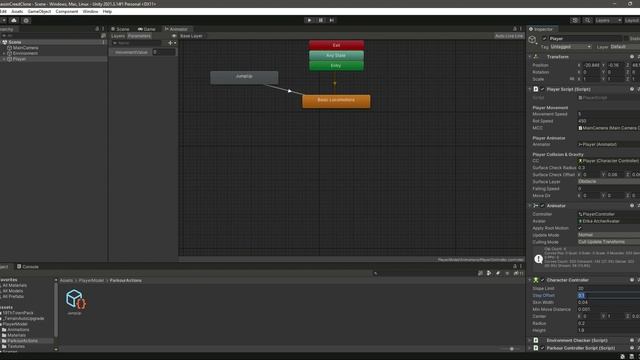Image resolution: width=640 pixels, height=360 pixels.
Task: Click the Character Controller component icon
Action: 536,280
